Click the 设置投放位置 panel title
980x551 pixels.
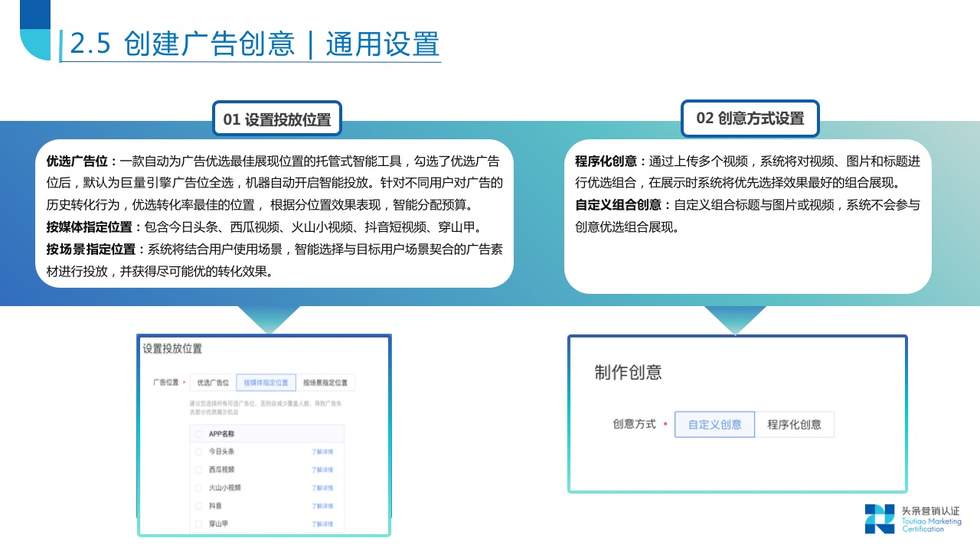173,348
